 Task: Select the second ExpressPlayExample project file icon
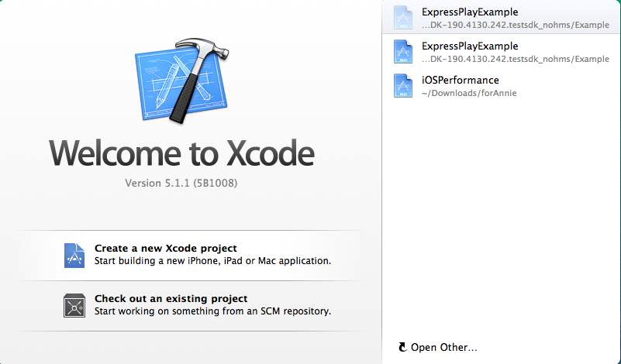tap(402, 52)
